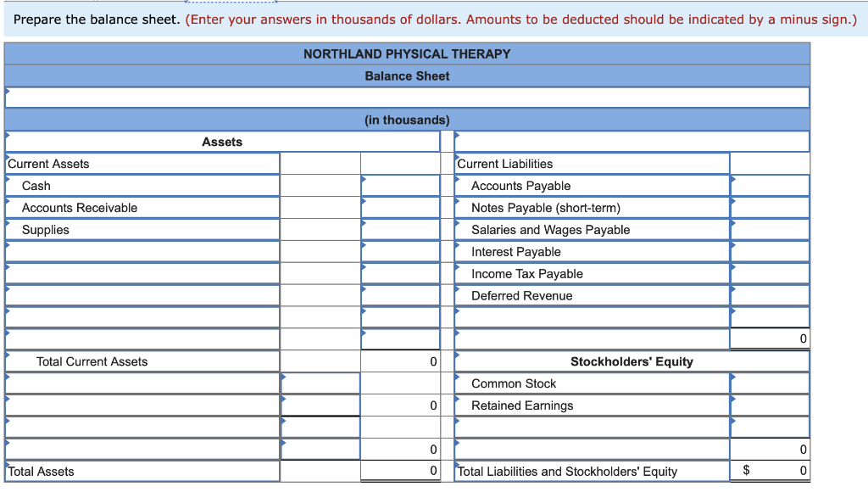Open the Common Stock label dropdown
Screen dimensions: 868x492
[x=592, y=383]
